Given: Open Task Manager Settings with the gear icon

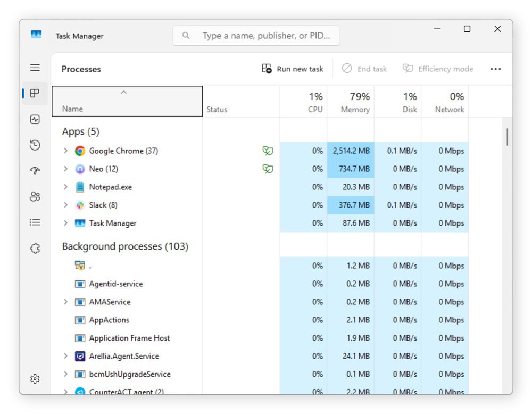Looking at the screenshot, I should pyautogui.click(x=35, y=378).
